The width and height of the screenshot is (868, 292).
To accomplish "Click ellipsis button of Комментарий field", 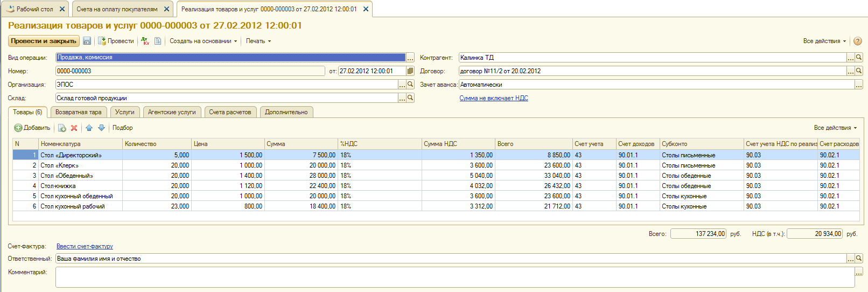I will click(x=859, y=272).
